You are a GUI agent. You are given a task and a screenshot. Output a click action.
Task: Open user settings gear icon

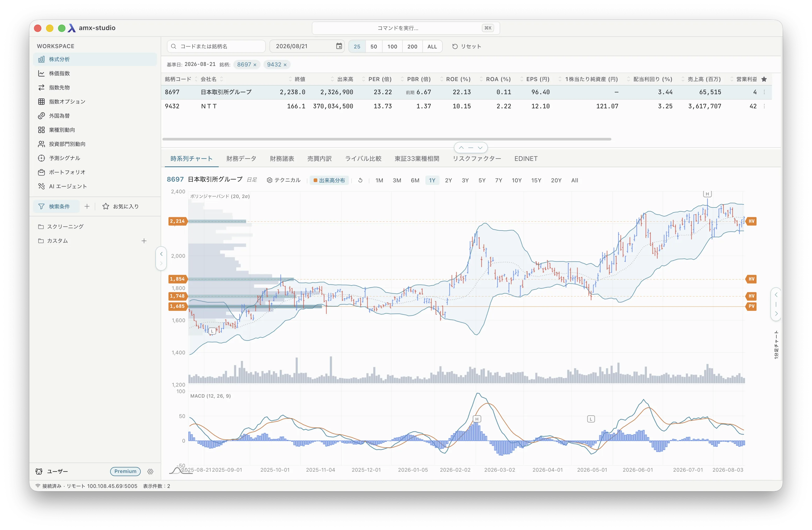[x=150, y=471]
